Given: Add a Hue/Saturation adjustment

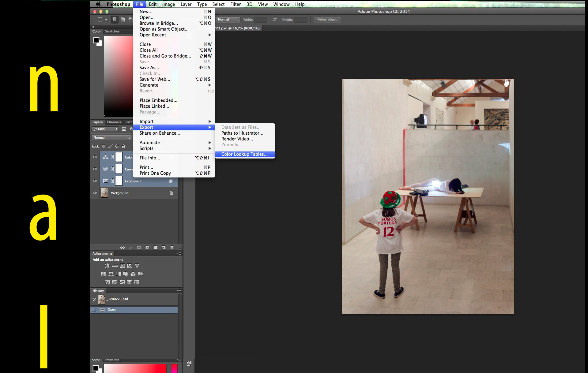Looking at the screenshot, I should 104,274.
